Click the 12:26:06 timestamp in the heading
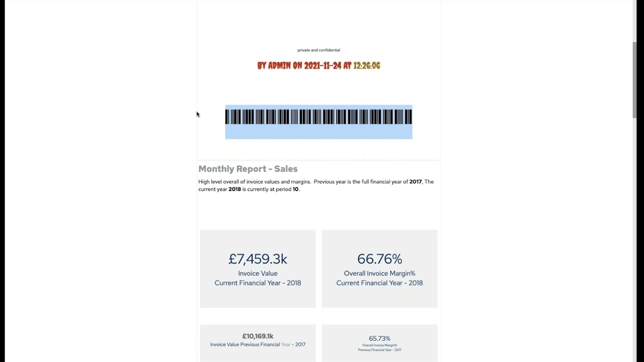 coord(367,66)
